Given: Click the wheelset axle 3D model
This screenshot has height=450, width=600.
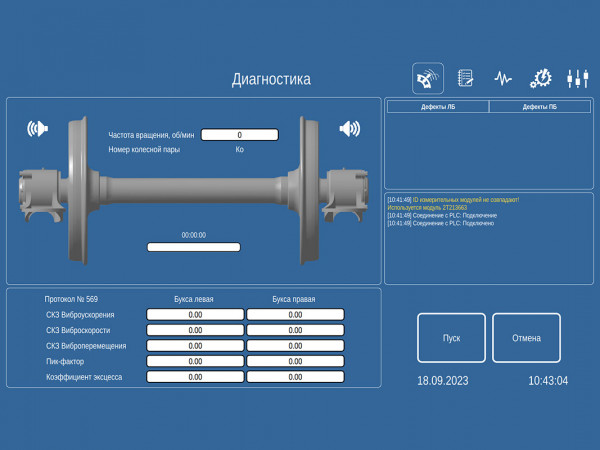Looking at the screenshot, I should [194, 191].
